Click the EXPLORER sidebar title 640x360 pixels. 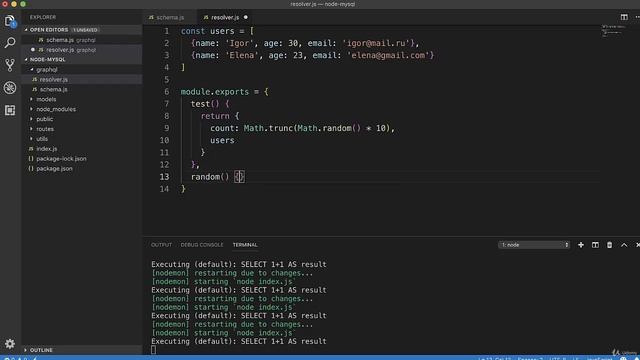pyautogui.click(x=43, y=17)
